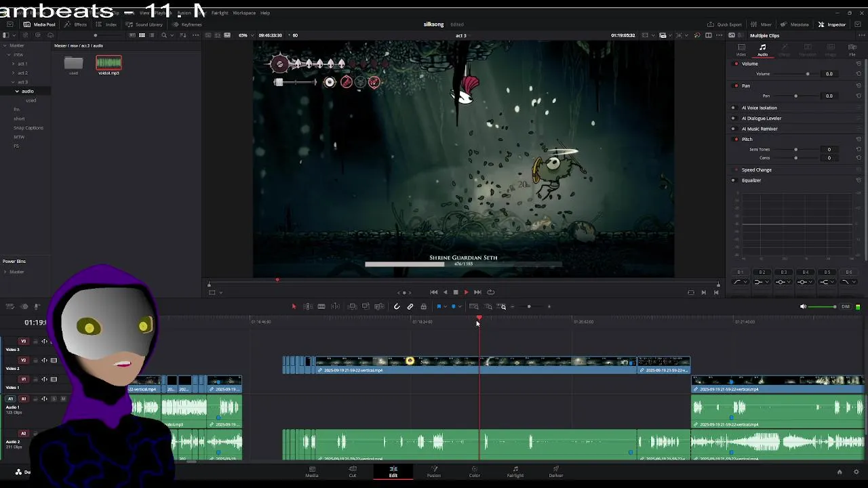The image size is (868, 488).
Task: Toggle the Pitch section switch
Action: tap(736, 139)
